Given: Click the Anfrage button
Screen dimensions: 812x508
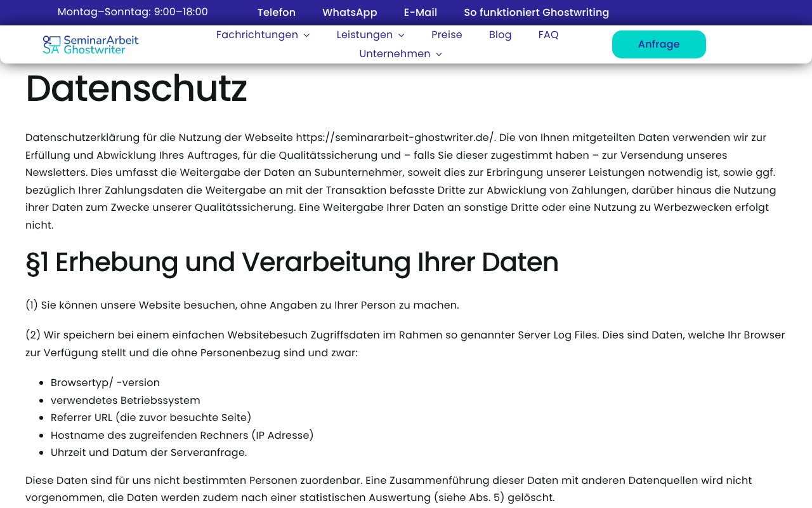Looking at the screenshot, I should click(658, 44).
